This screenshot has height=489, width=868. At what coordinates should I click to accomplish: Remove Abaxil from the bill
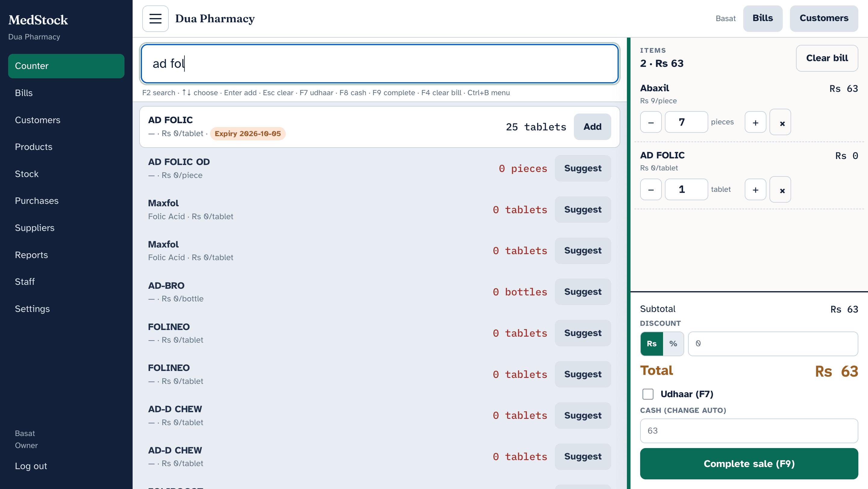(780, 122)
